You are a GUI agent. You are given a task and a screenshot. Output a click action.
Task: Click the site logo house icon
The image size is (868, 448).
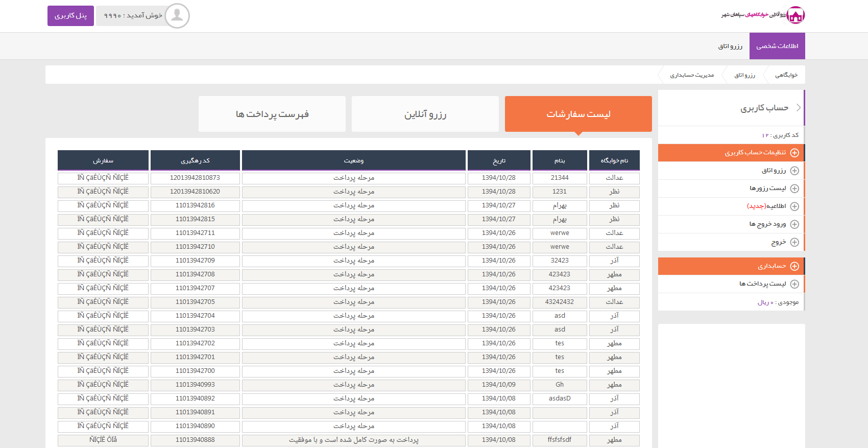(795, 15)
